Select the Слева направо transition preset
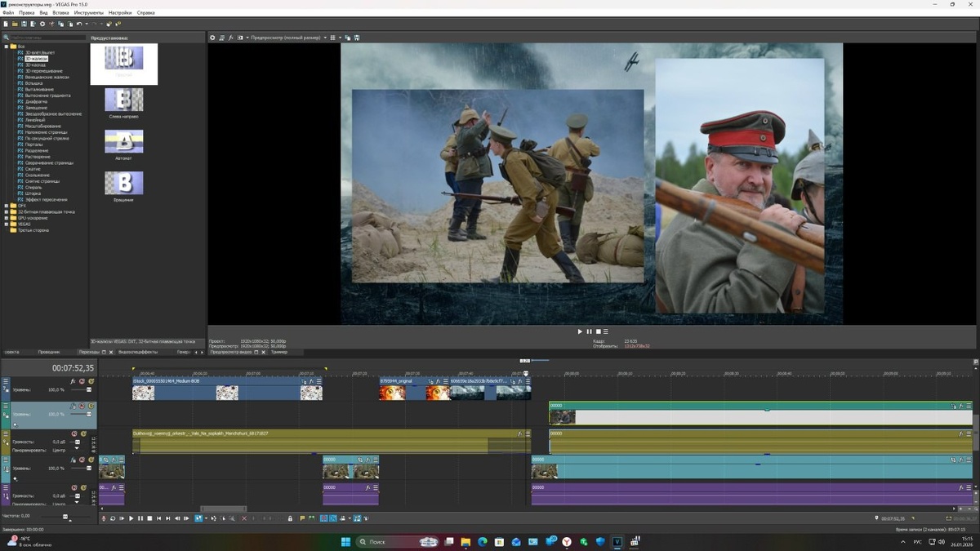The image size is (980, 551). click(123, 101)
